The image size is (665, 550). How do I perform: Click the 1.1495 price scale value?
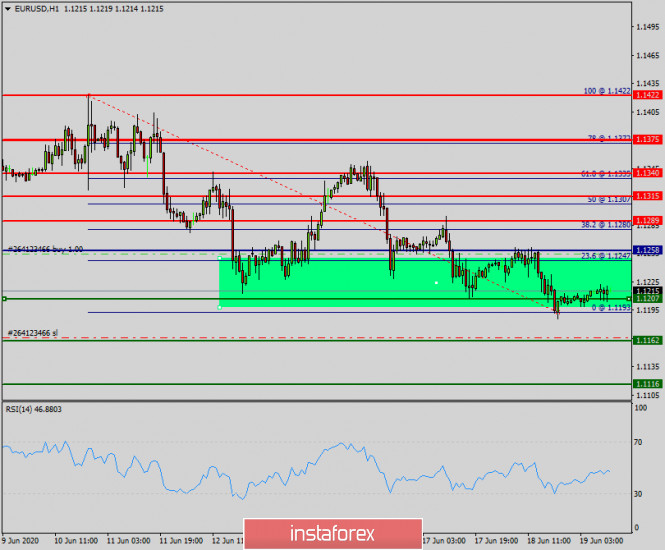point(648,27)
